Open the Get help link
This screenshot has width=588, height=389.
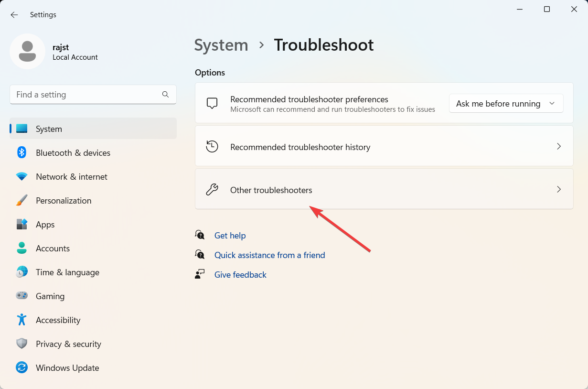click(x=230, y=235)
